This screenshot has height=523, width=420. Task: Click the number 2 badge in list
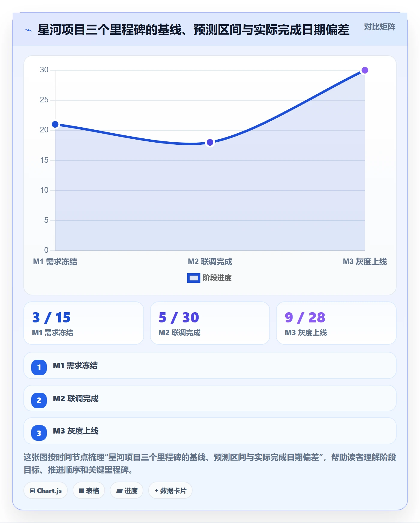39,400
